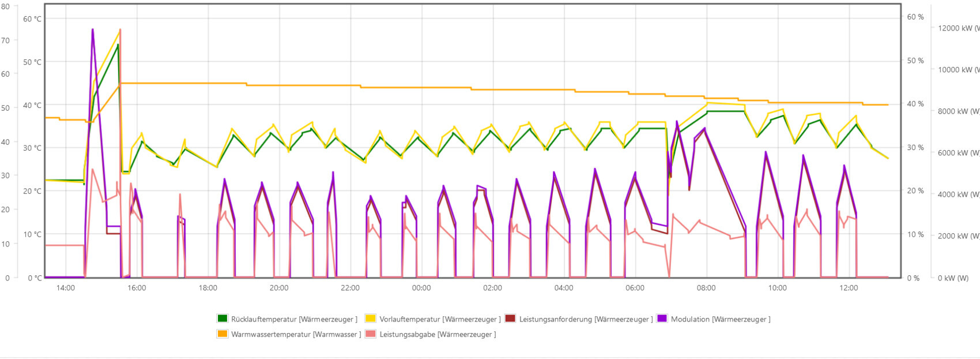Click the 08:00 time axis label

point(706,288)
